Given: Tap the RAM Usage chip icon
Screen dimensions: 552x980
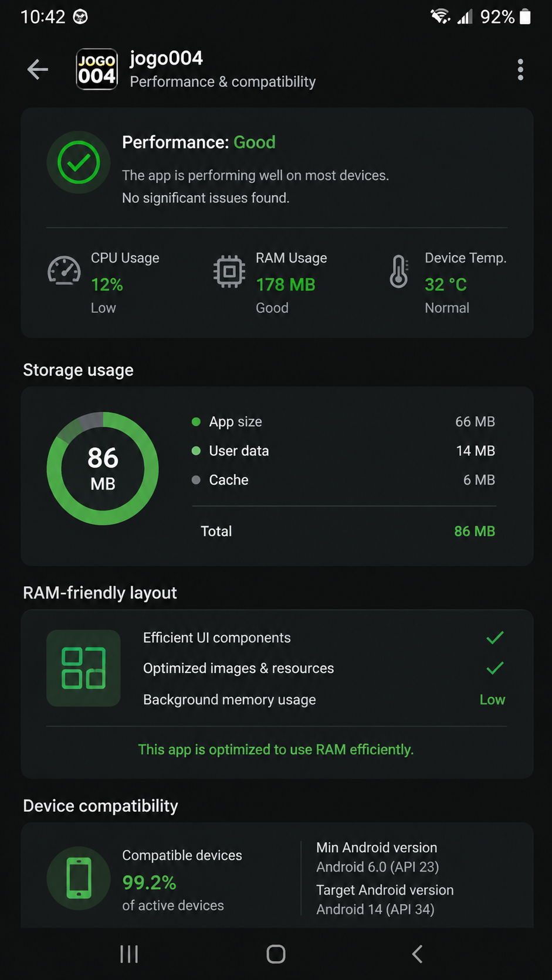Looking at the screenshot, I should click(x=229, y=271).
